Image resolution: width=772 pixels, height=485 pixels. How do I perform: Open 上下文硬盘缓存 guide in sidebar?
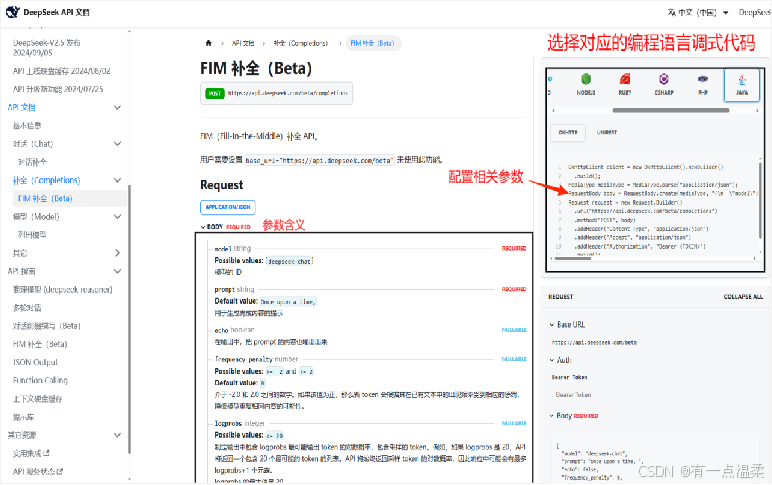(x=37, y=399)
